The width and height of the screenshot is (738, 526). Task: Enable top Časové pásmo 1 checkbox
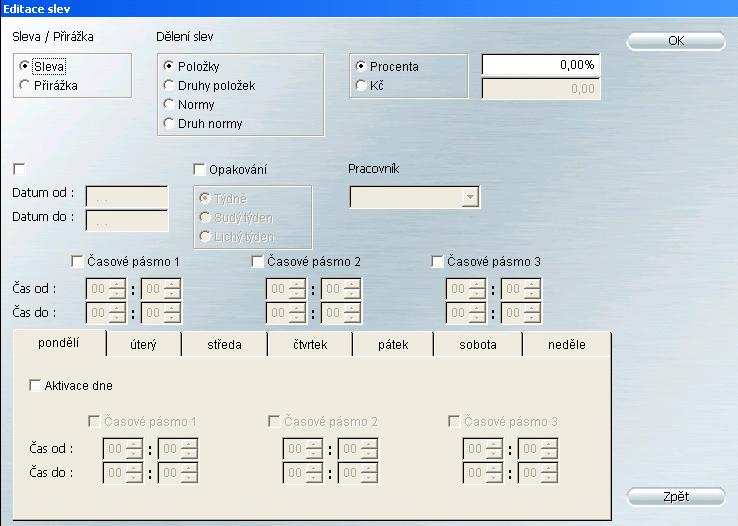click(x=79, y=262)
